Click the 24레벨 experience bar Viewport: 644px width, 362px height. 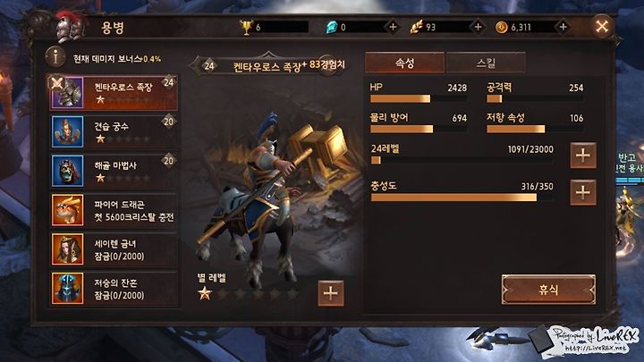462,161
